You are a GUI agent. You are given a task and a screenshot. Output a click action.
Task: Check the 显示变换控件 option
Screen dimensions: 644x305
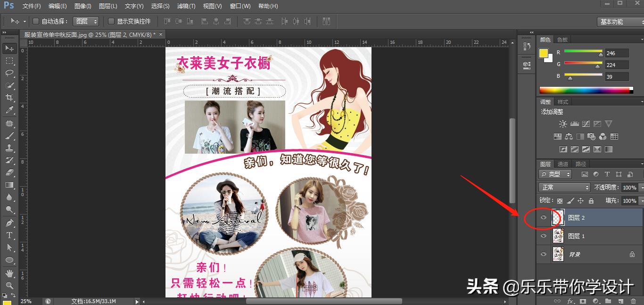[111, 21]
